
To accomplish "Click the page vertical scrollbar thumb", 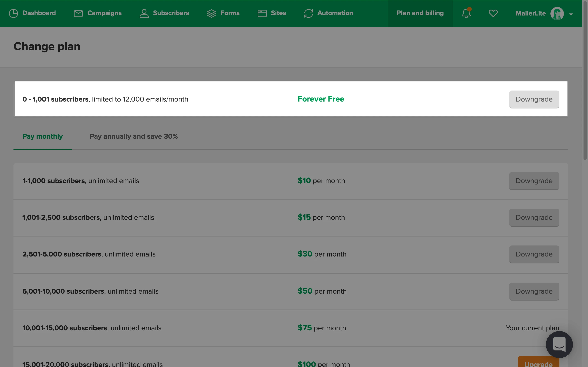I will click(x=585, y=80).
